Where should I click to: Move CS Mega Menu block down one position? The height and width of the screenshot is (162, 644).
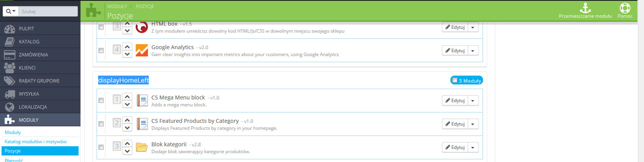pos(127,104)
